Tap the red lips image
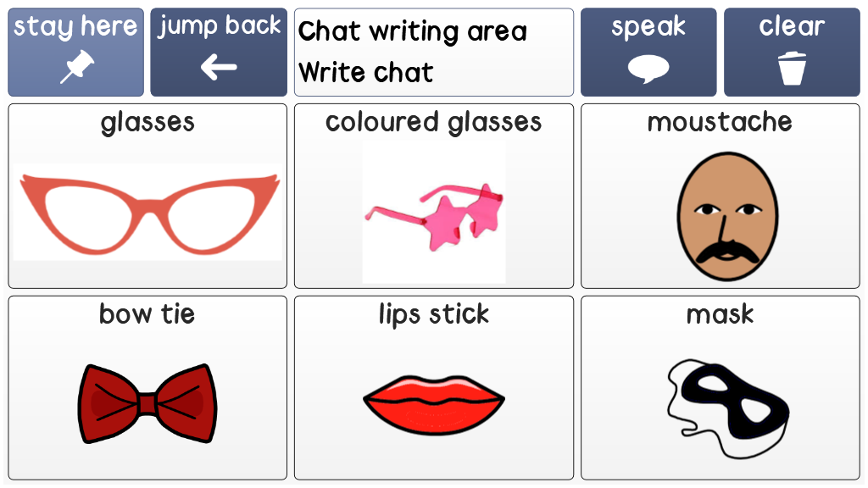The width and height of the screenshot is (868, 488). coord(434,403)
